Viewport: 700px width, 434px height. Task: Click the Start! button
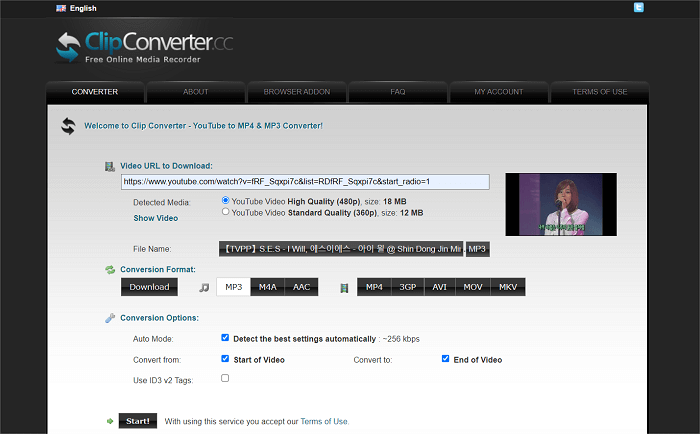pos(138,421)
